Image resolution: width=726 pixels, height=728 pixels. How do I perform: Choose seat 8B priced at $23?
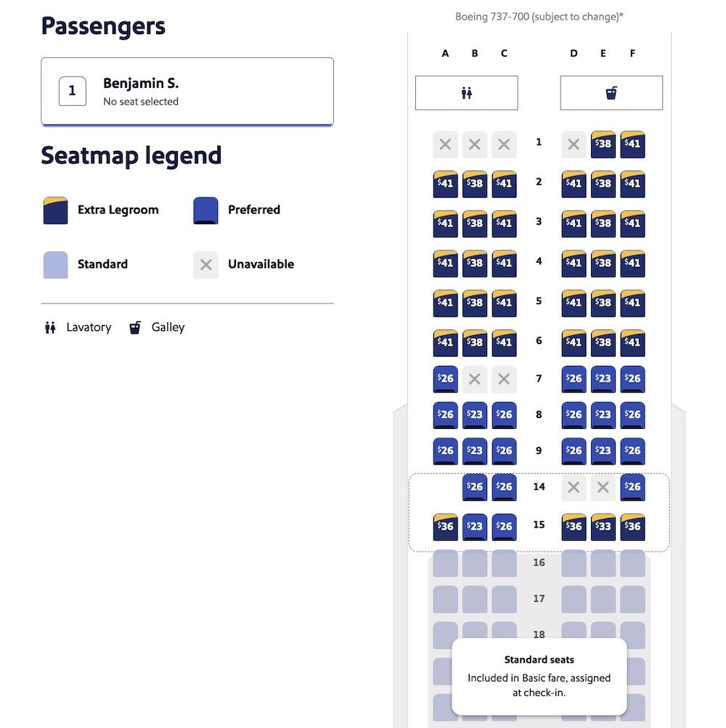tap(475, 414)
